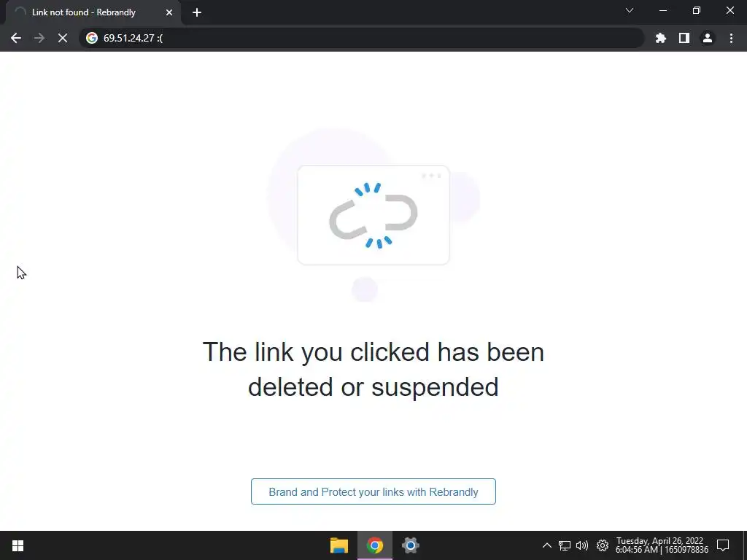Open the Chrome profile avatar menu
Screen dimensions: 747x560
click(x=708, y=38)
